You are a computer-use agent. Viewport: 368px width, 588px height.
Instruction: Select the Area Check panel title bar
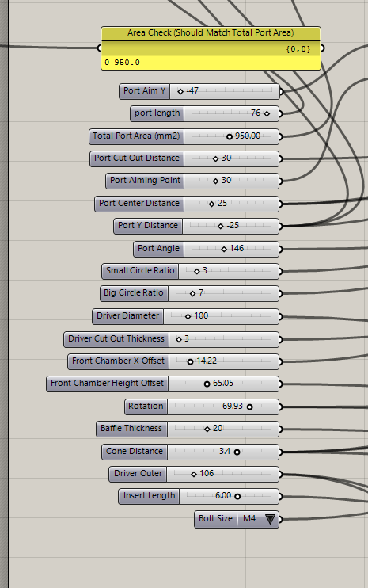point(211,33)
